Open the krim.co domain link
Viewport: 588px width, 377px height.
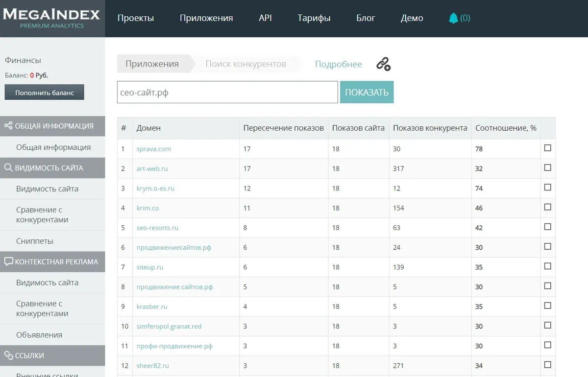click(148, 208)
